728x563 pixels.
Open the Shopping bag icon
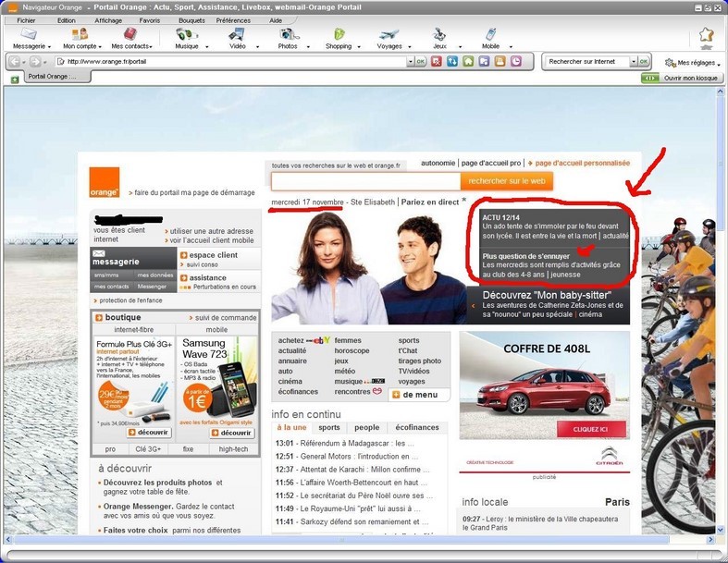click(339, 34)
